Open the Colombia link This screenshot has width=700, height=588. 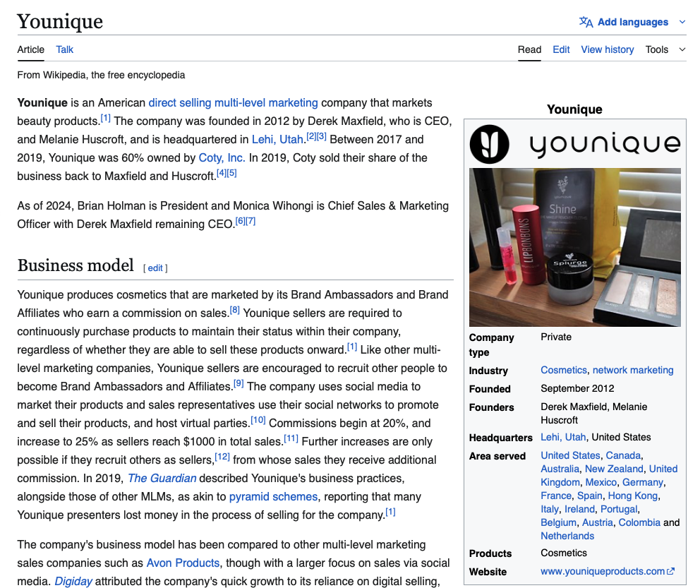click(639, 522)
